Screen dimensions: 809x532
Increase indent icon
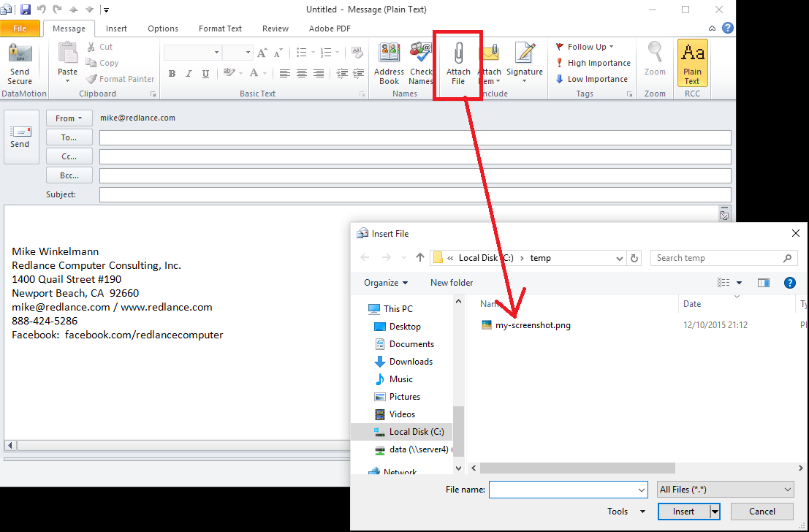(x=358, y=74)
